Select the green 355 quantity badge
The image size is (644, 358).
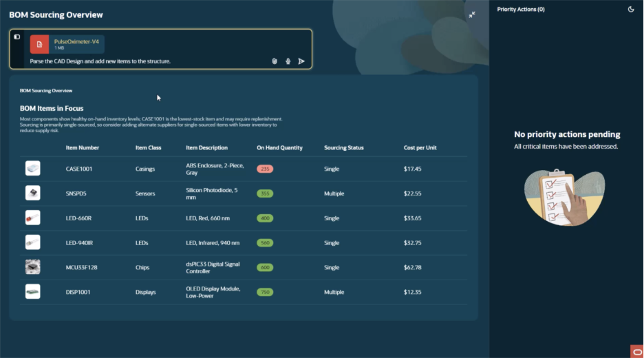(265, 193)
